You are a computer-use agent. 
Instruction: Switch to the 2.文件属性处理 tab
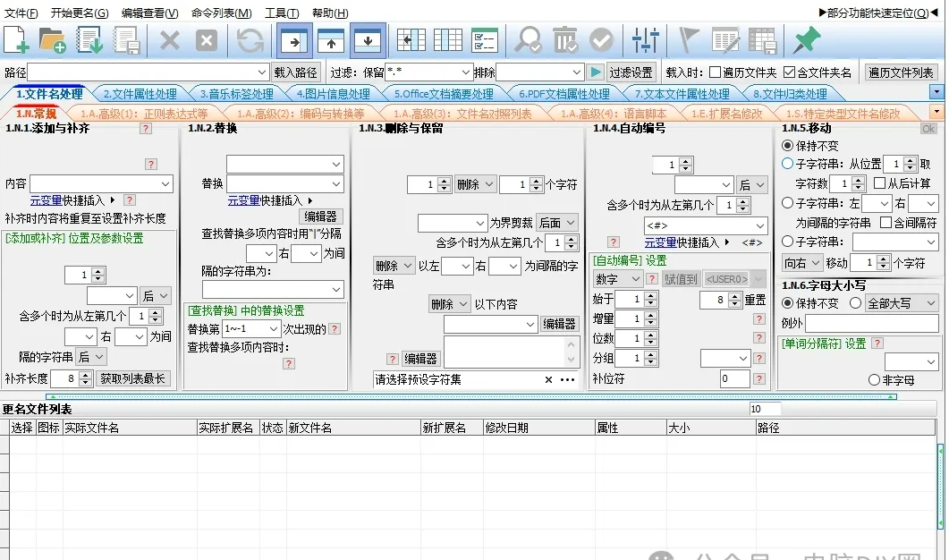point(140,94)
